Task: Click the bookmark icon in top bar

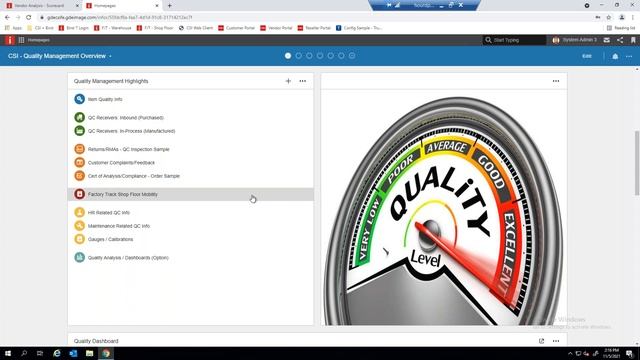Action: (x=633, y=40)
